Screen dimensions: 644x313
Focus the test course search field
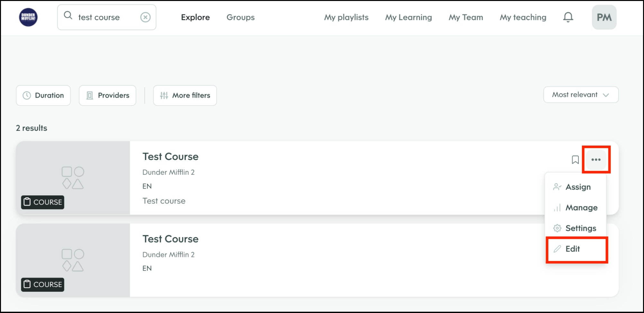coord(103,17)
